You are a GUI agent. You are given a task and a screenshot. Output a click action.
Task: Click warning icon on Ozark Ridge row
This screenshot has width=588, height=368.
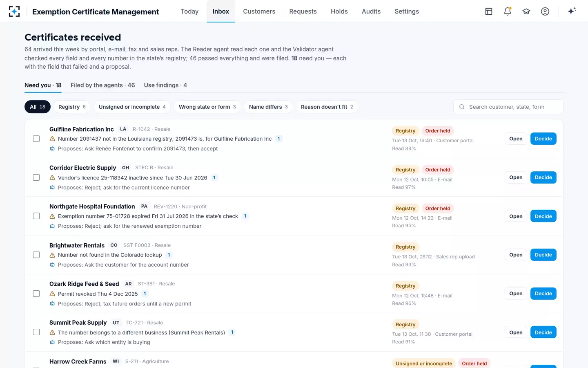click(x=52, y=294)
